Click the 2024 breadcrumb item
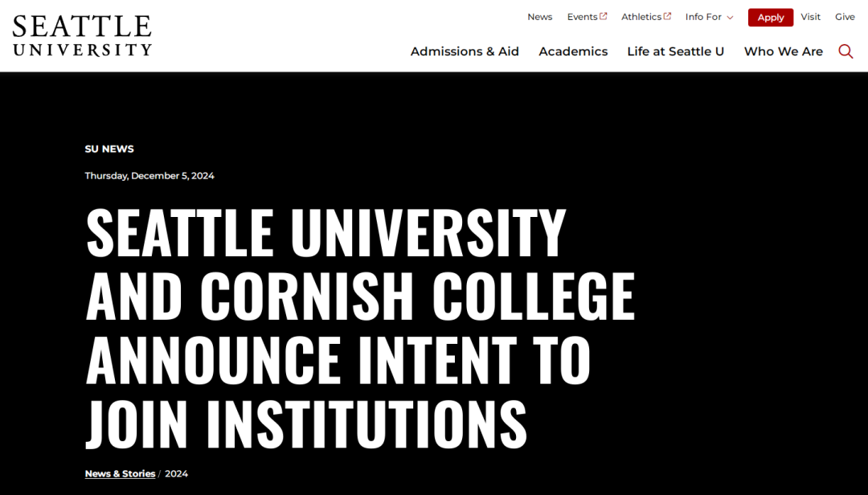 pos(177,474)
